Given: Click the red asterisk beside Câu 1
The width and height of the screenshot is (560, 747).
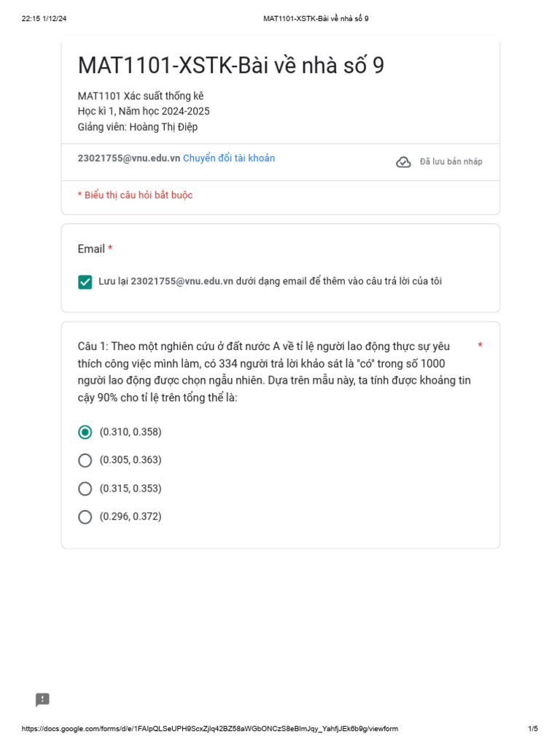Looking at the screenshot, I should pyautogui.click(x=480, y=346).
